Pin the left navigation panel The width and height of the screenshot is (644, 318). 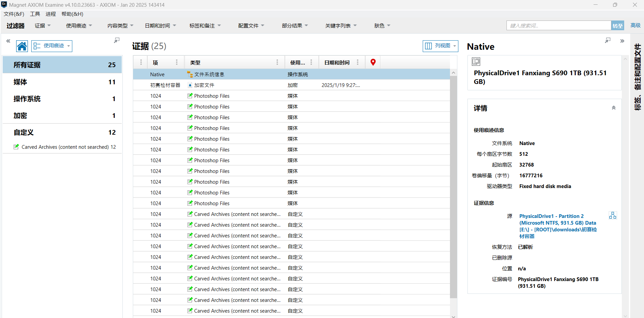pos(117,40)
